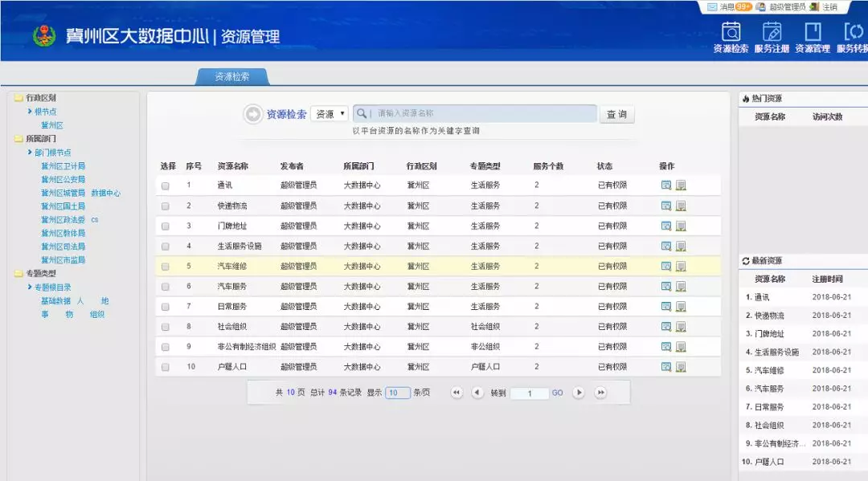Open the 资源检索 icon in the top toolbar

(731, 36)
